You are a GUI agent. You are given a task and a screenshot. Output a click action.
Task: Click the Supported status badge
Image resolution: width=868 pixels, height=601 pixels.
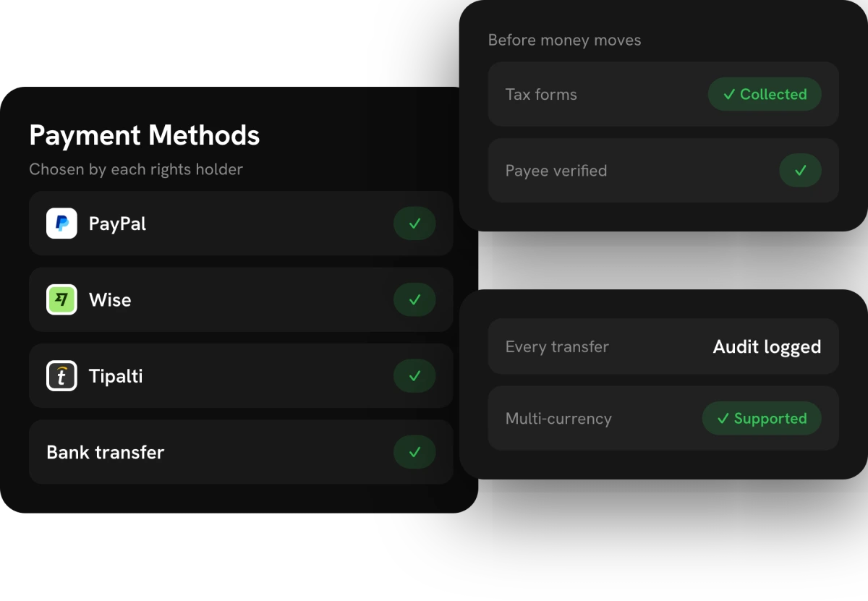tap(762, 418)
